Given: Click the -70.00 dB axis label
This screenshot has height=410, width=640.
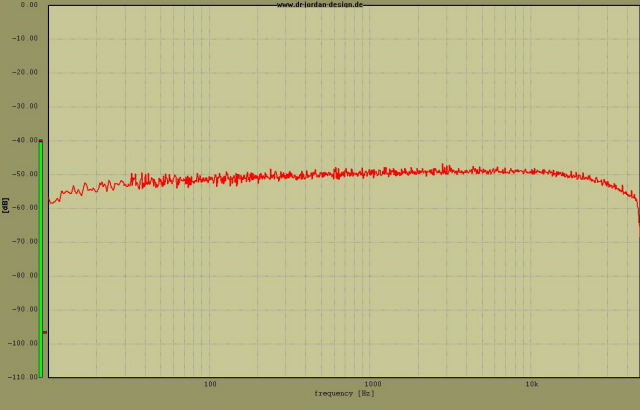Looking at the screenshot, I should (22, 241).
